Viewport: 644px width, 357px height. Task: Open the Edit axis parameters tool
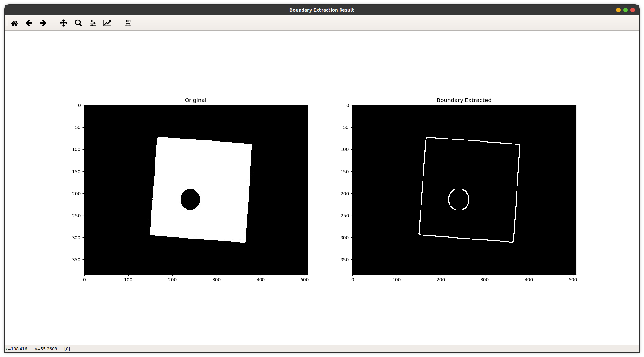[x=107, y=23]
